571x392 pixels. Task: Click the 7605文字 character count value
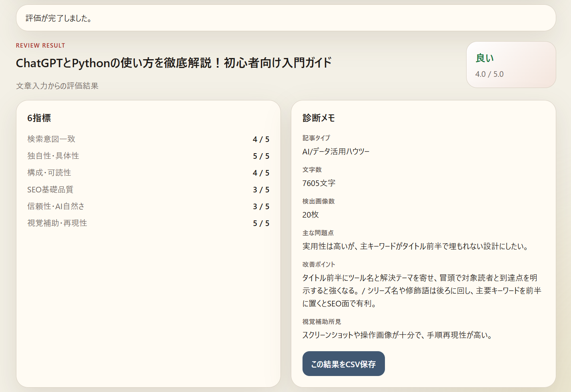pos(319,183)
